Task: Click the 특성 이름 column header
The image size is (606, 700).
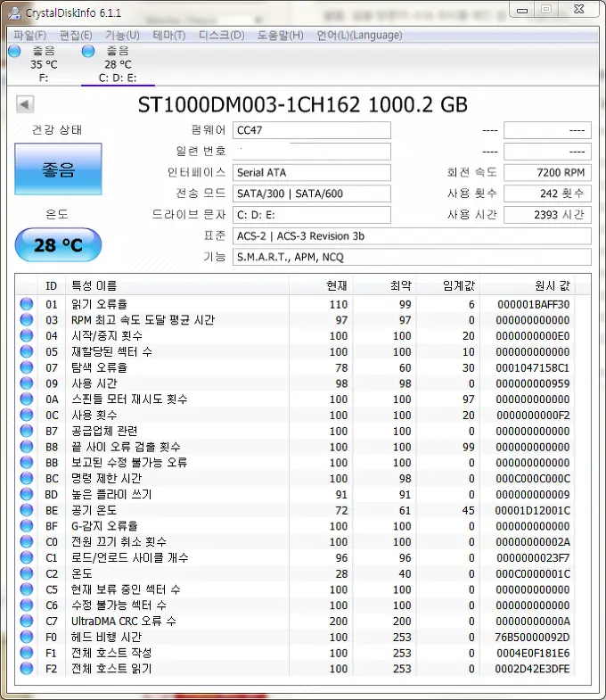Action: (x=177, y=285)
